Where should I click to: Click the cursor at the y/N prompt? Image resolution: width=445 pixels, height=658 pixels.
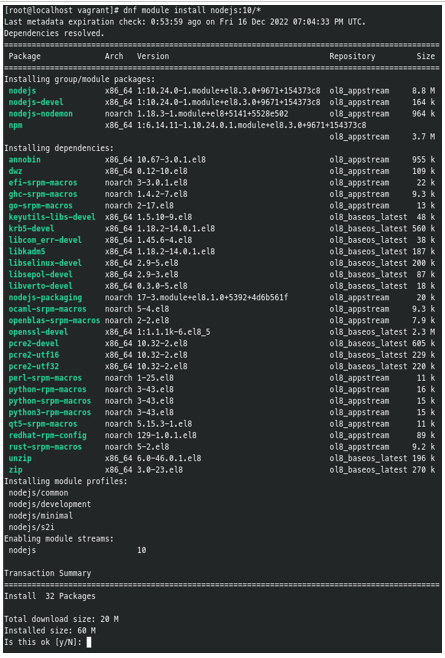pos(89,642)
